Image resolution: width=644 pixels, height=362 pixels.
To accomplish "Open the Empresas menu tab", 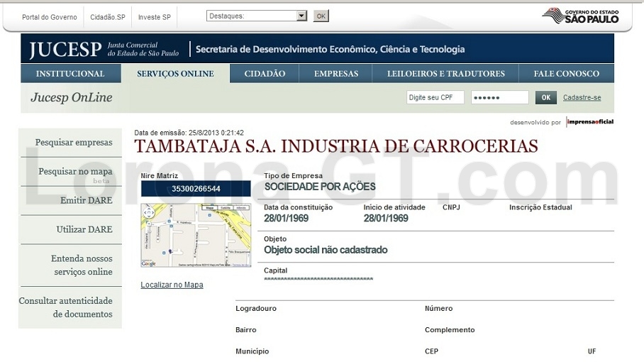I will click(336, 74).
